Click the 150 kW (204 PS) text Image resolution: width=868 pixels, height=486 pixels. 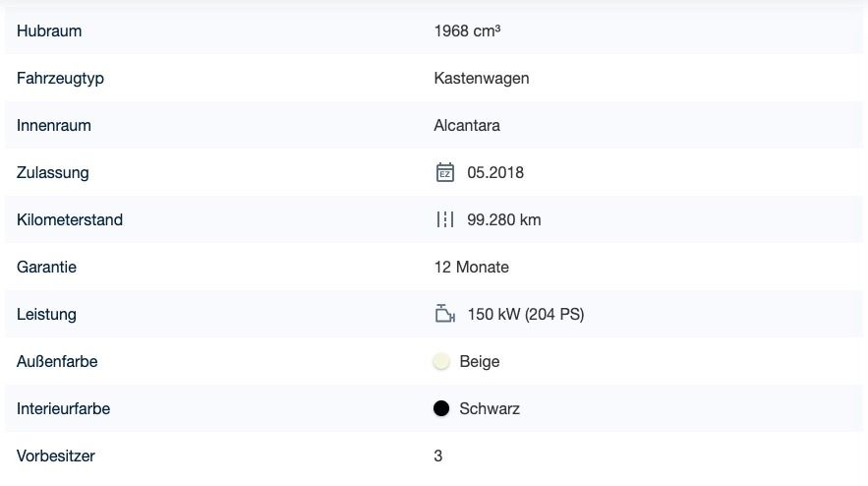pyautogui.click(x=526, y=315)
